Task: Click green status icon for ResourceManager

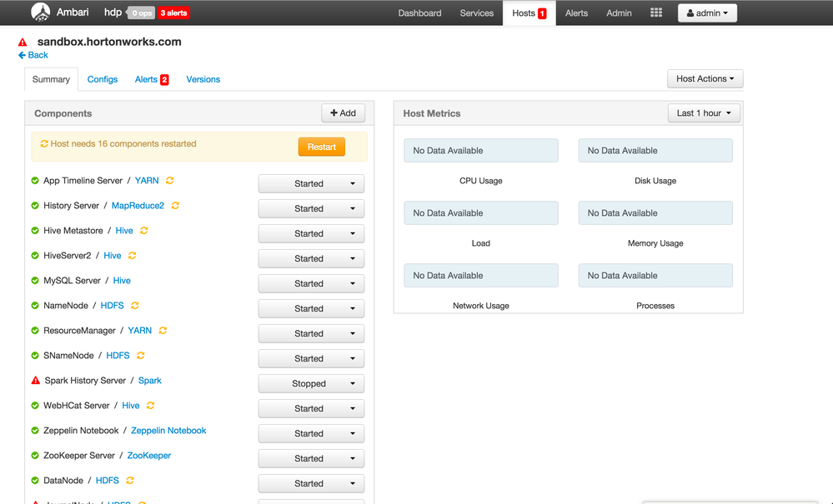Action: (35, 330)
